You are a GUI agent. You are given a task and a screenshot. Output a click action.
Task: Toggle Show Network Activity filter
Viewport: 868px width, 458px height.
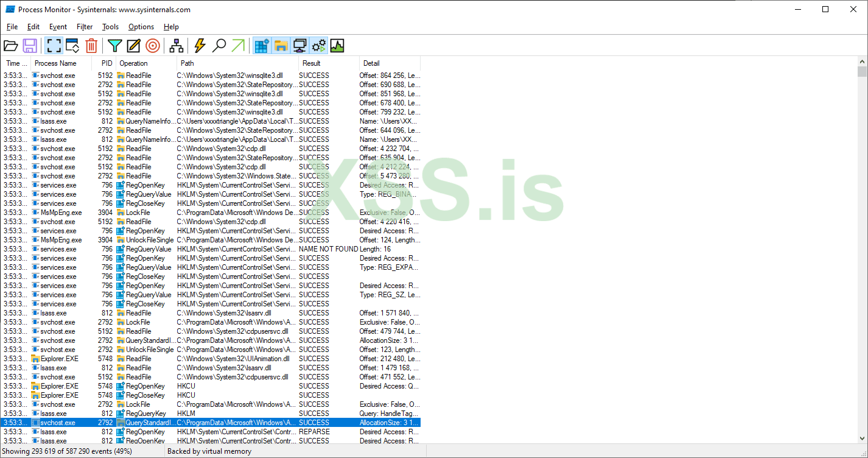pos(299,46)
